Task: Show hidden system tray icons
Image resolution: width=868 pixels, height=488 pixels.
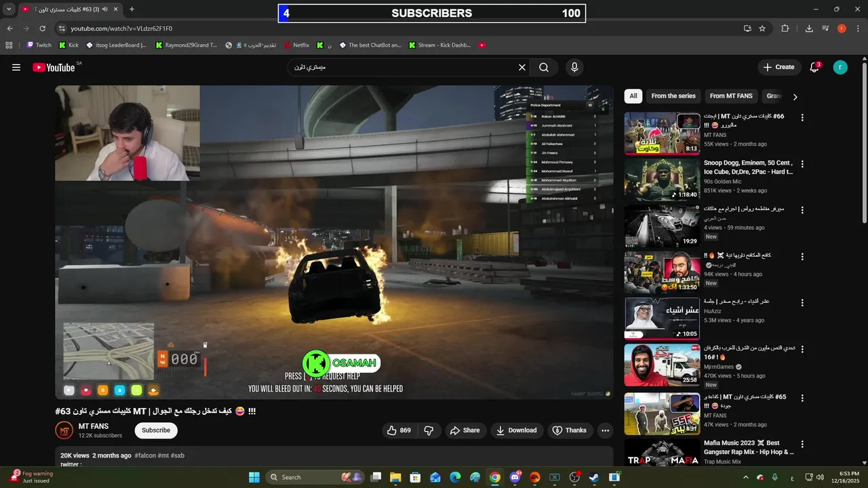Action: coord(746,477)
